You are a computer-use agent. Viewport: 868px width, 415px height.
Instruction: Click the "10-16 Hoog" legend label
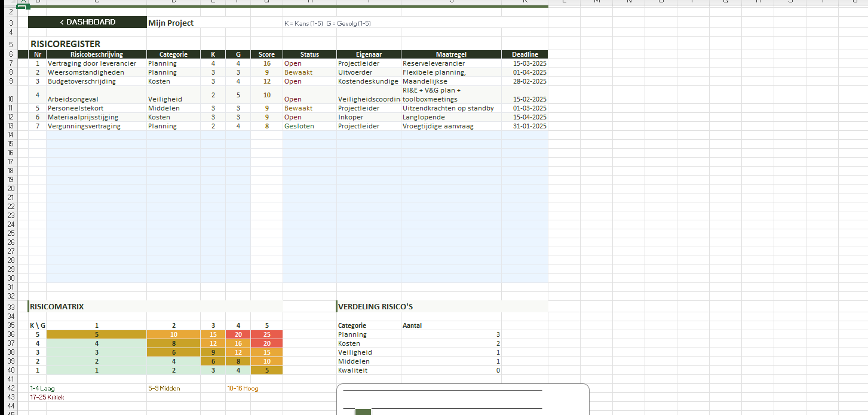(243, 388)
